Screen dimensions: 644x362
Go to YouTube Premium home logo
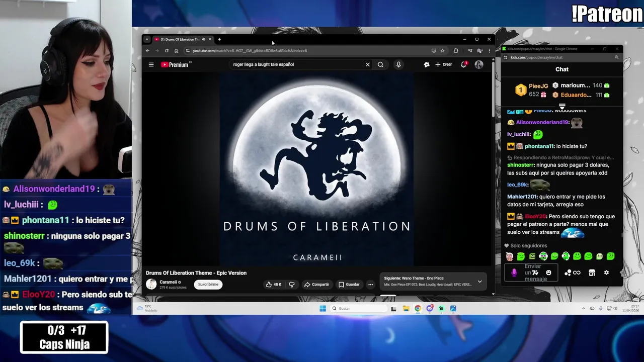[176, 64]
